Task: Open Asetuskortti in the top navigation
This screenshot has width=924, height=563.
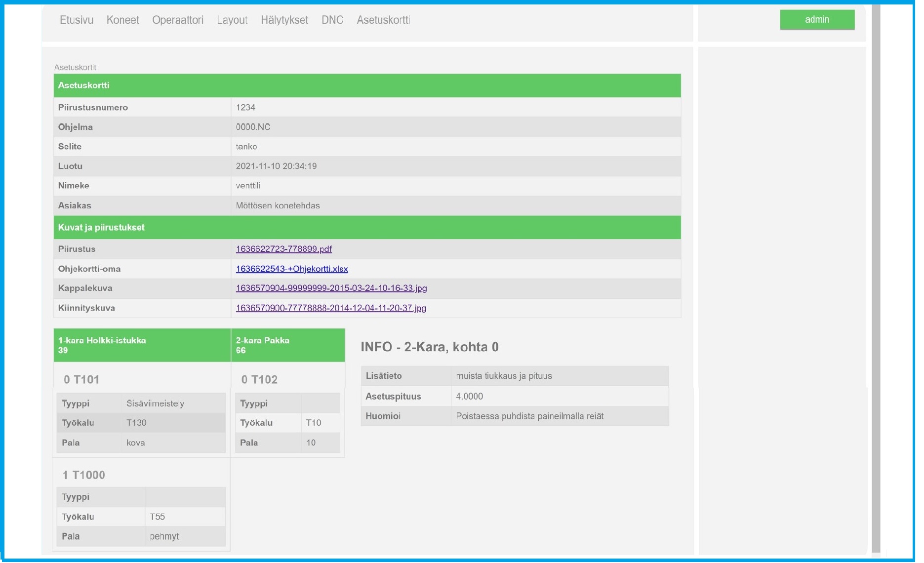Action: [383, 20]
